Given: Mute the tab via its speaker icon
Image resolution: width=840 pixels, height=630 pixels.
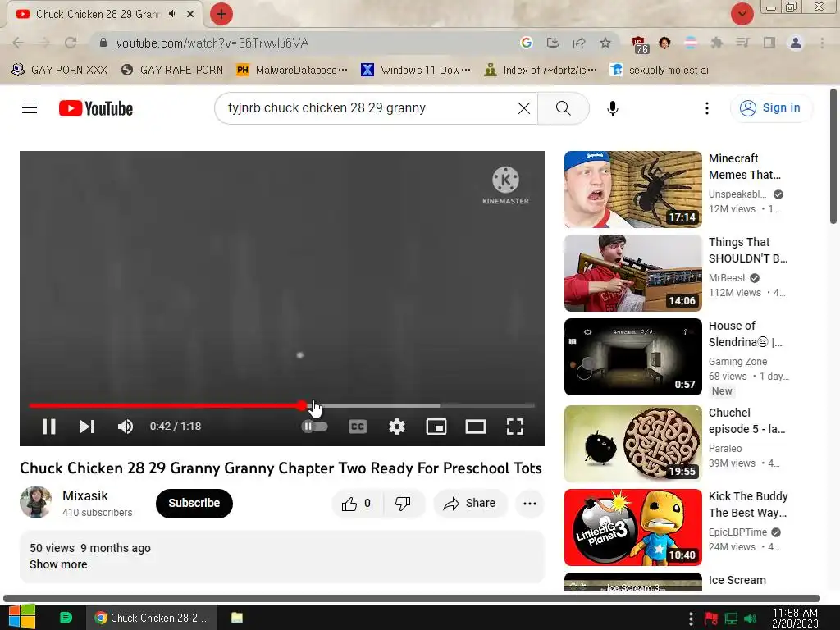Looking at the screenshot, I should (172, 14).
